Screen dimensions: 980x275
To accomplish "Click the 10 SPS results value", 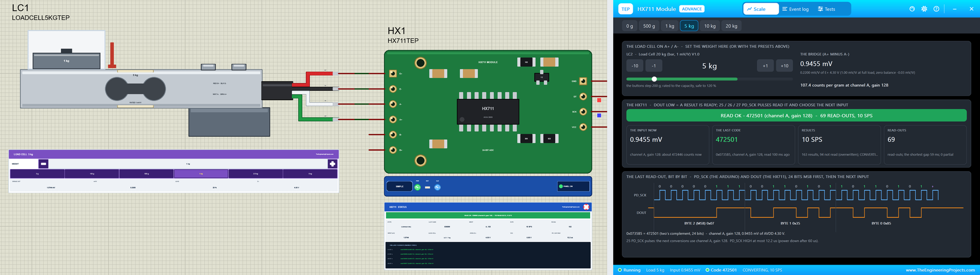I will click(x=812, y=140).
